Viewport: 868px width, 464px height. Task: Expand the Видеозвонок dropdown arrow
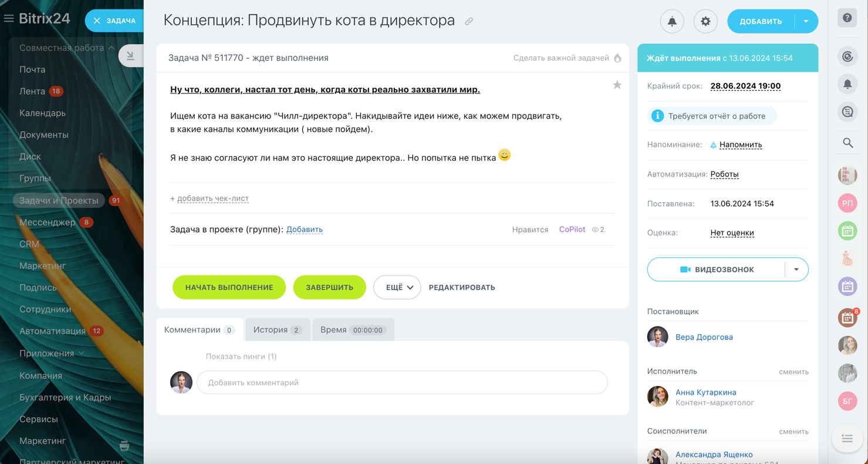(x=796, y=270)
